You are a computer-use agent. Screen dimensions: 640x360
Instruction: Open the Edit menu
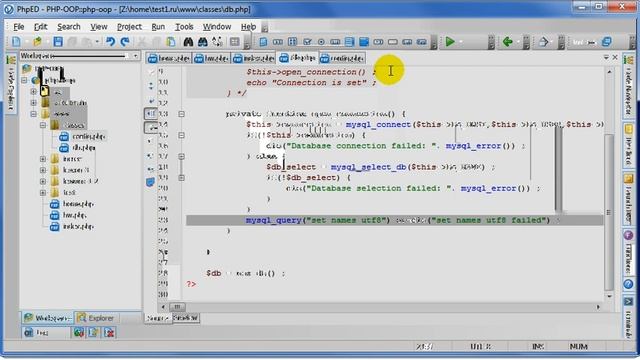(x=40, y=27)
